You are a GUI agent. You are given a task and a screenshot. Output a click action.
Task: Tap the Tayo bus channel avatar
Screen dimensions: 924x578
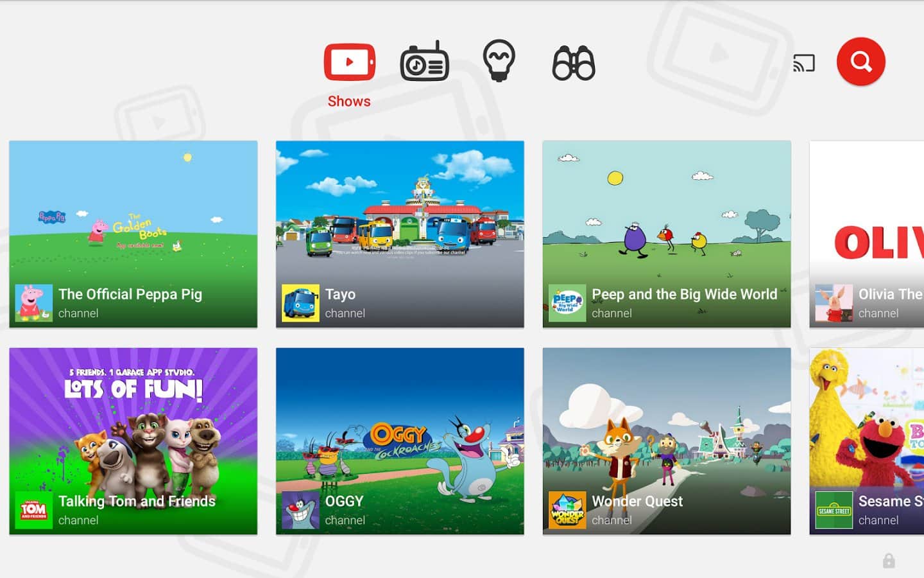[x=300, y=303]
